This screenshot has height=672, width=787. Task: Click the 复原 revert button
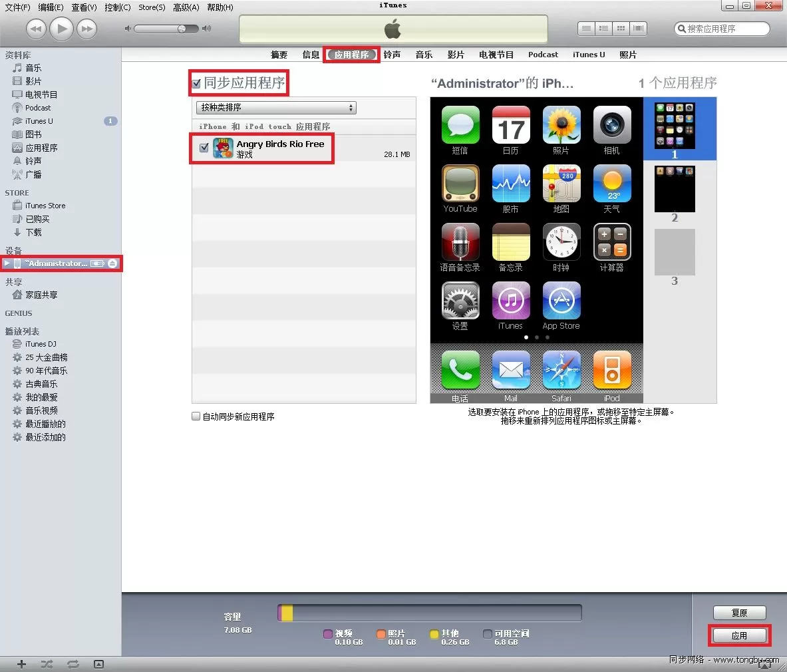pyautogui.click(x=739, y=613)
